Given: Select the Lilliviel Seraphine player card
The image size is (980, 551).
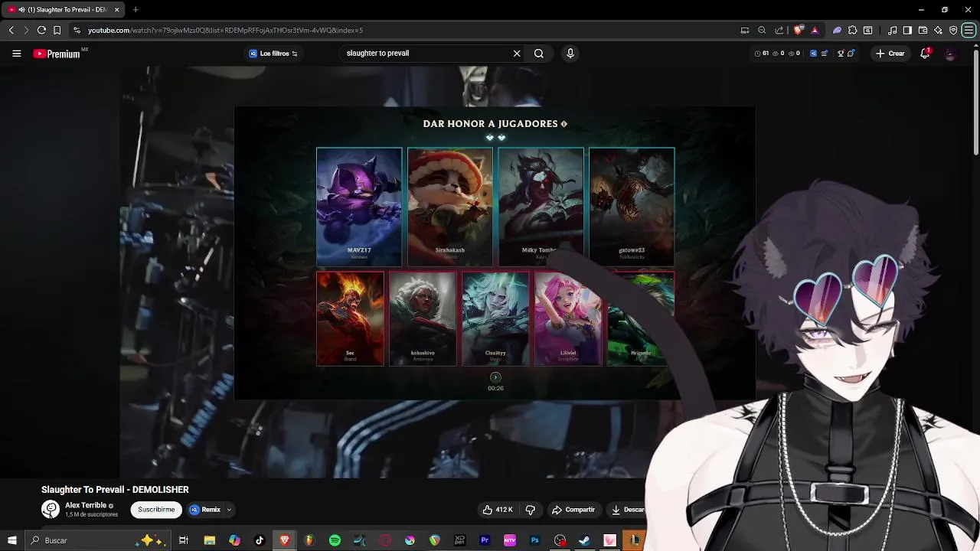Looking at the screenshot, I should (568, 318).
